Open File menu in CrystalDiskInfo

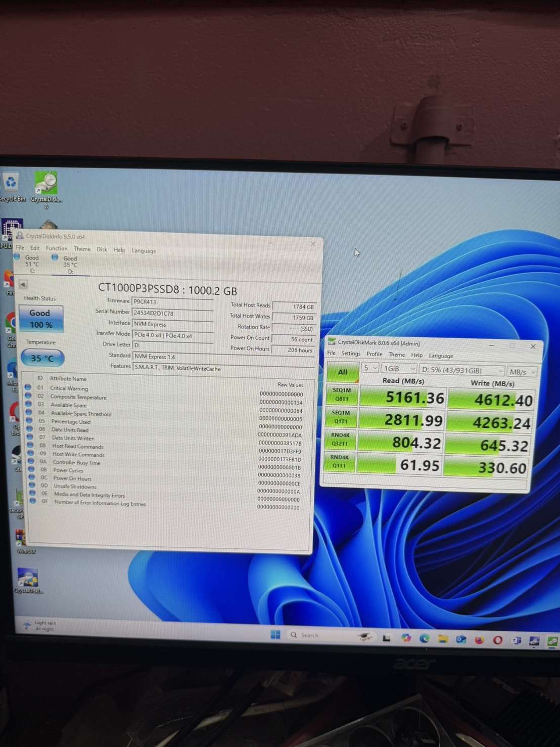(20, 248)
